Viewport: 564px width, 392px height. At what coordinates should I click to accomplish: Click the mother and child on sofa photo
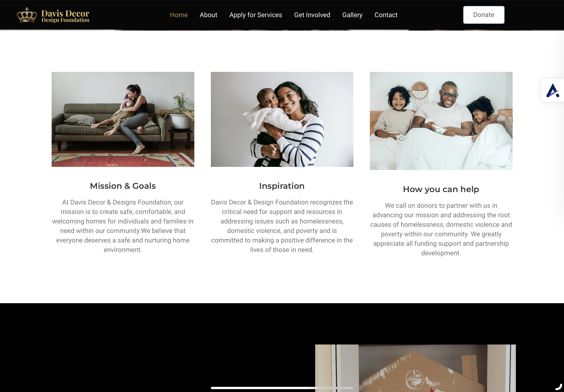click(x=123, y=119)
